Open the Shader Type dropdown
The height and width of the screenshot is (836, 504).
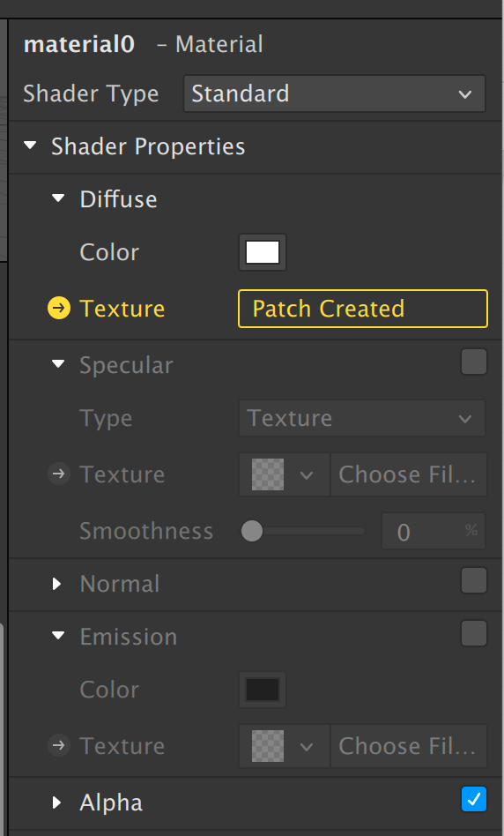pyautogui.click(x=334, y=93)
